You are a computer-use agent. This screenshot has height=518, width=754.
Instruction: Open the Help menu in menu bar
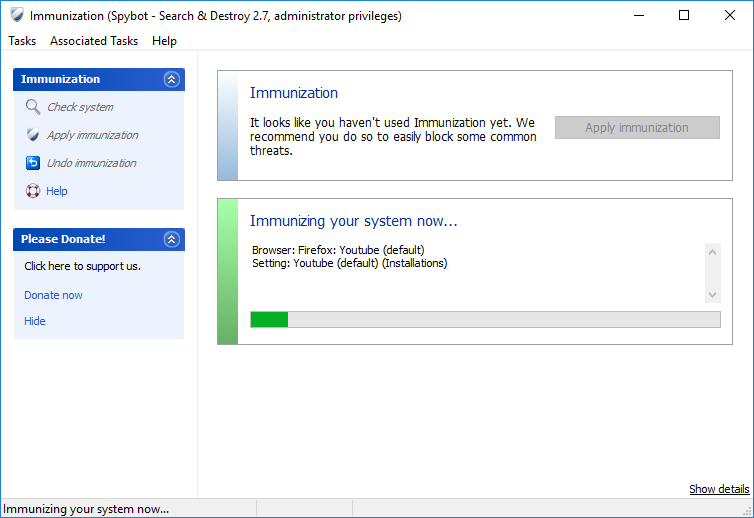click(x=164, y=41)
